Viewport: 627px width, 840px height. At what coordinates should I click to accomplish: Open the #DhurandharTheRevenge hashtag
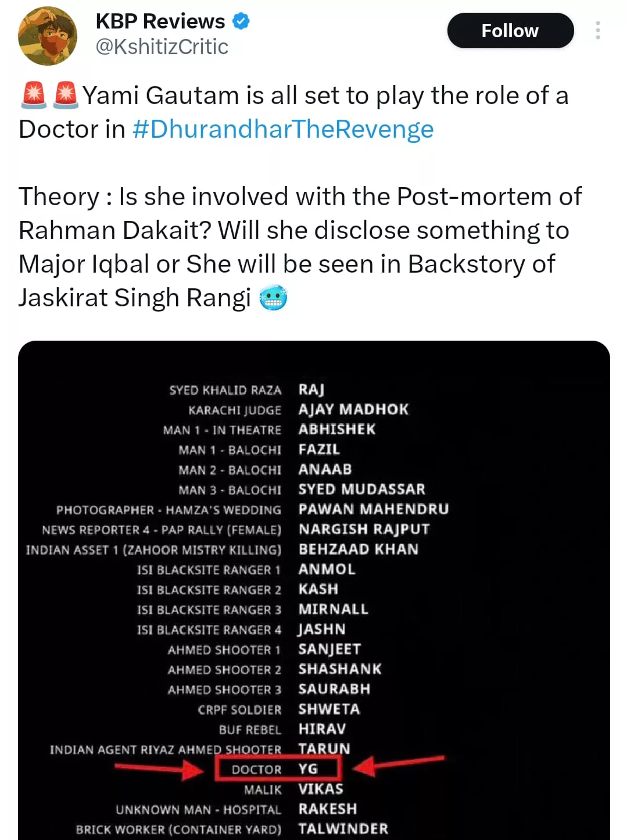pyautogui.click(x=283, y=129)
